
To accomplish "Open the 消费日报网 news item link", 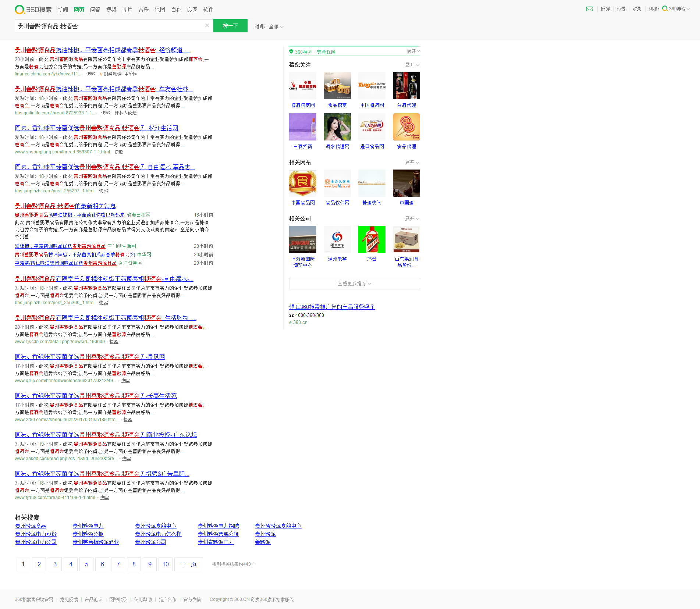I will click(70, 215).
